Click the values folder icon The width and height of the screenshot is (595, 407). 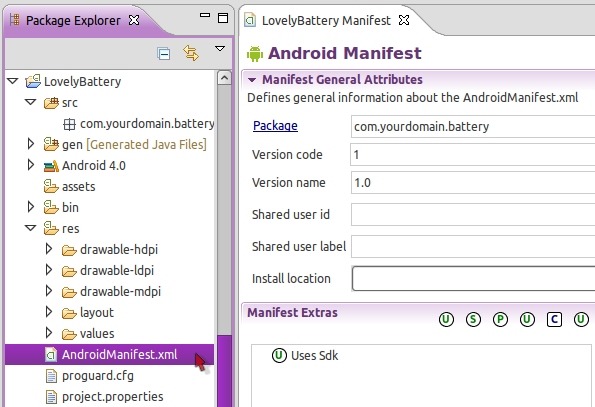[x=69, y=334]
